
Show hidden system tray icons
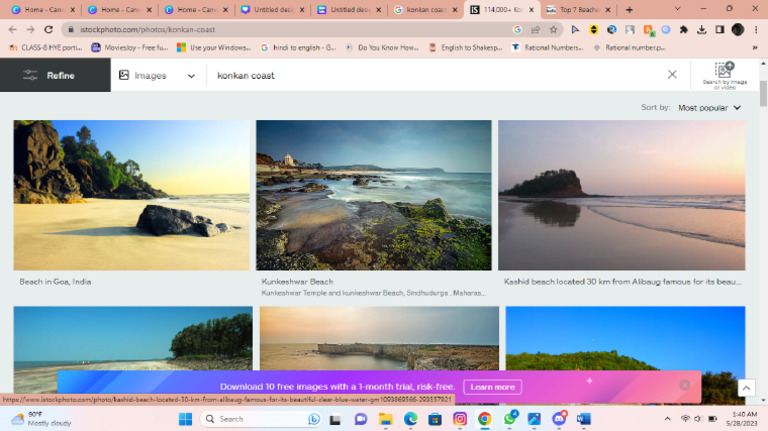[667, 419]
